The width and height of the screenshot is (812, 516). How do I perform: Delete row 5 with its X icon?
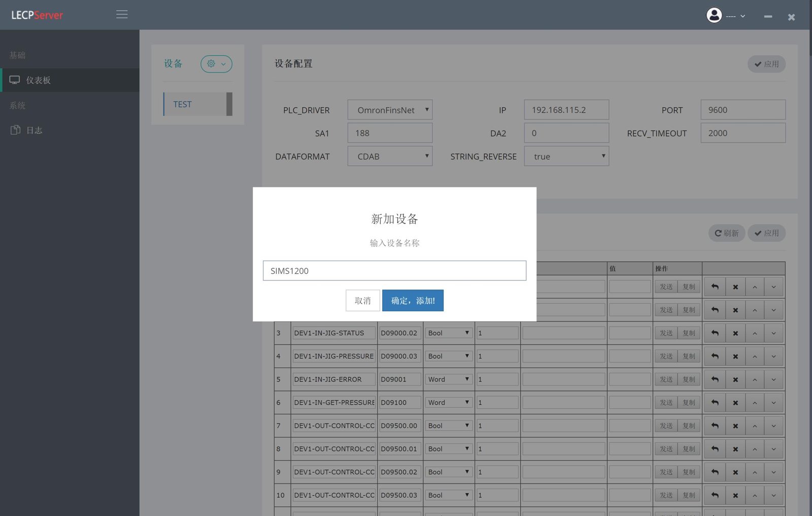click(x=735, y=379)
